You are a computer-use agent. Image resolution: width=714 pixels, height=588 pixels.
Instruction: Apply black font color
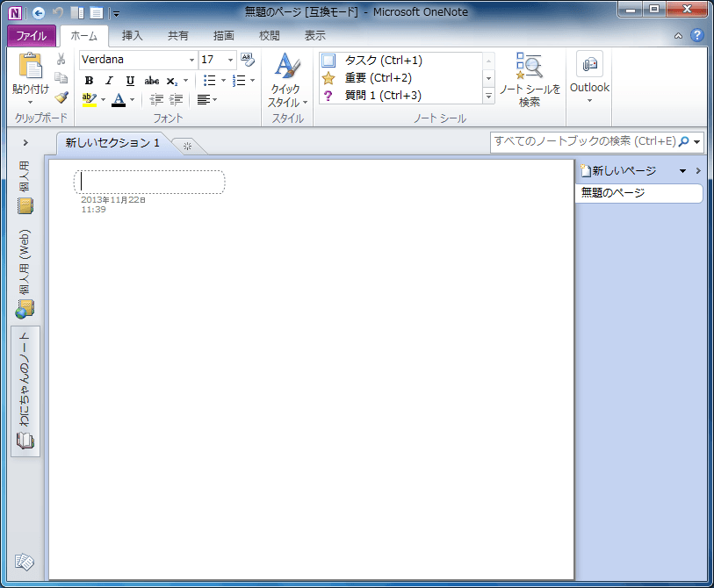click(119, 100)
